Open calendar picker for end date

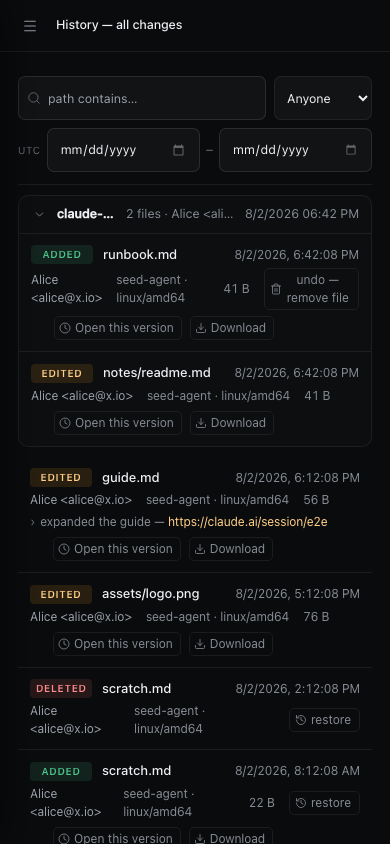(x=351, y=150)
